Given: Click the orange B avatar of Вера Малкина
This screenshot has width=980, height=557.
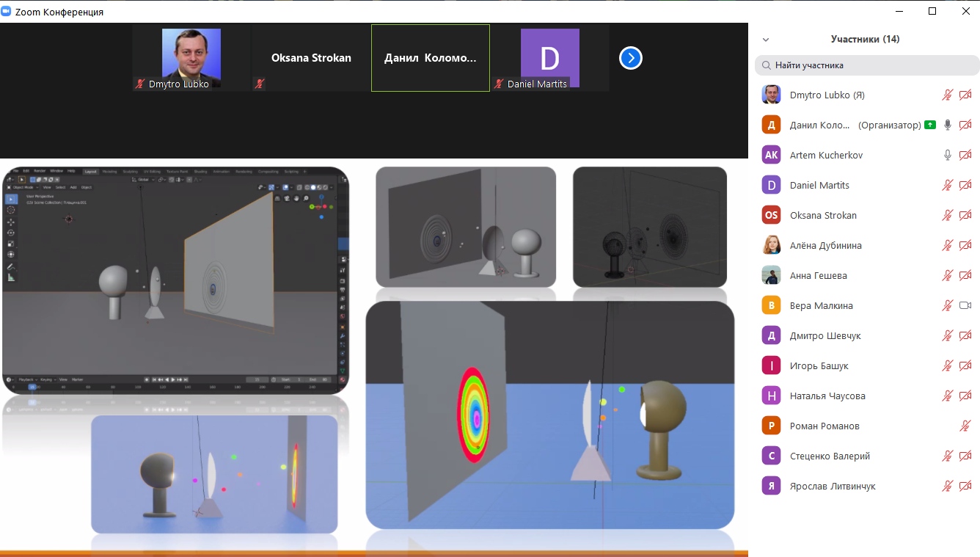Looking at the screenshot, I should (771, 305).
